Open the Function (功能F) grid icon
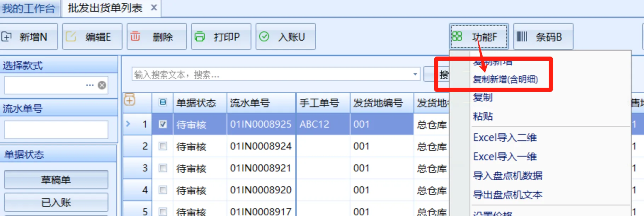644x216 pixels. pyautogui.click(x=457, y=36)
